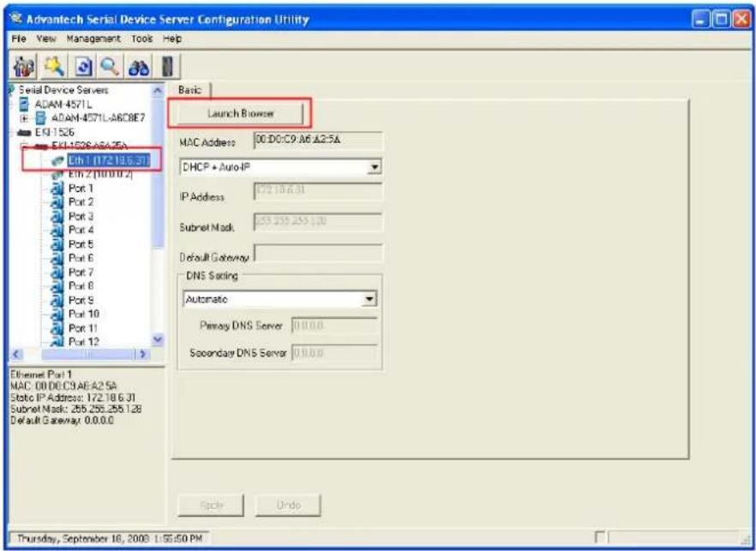Open the File menu
This screenshot has width=756, height=551.
pos(19,39)
